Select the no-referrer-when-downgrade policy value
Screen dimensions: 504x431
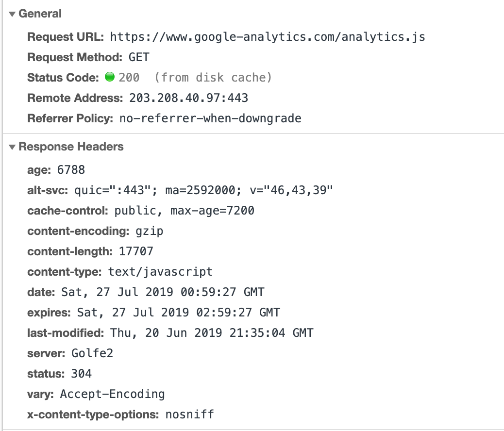[x=211, y=118]
